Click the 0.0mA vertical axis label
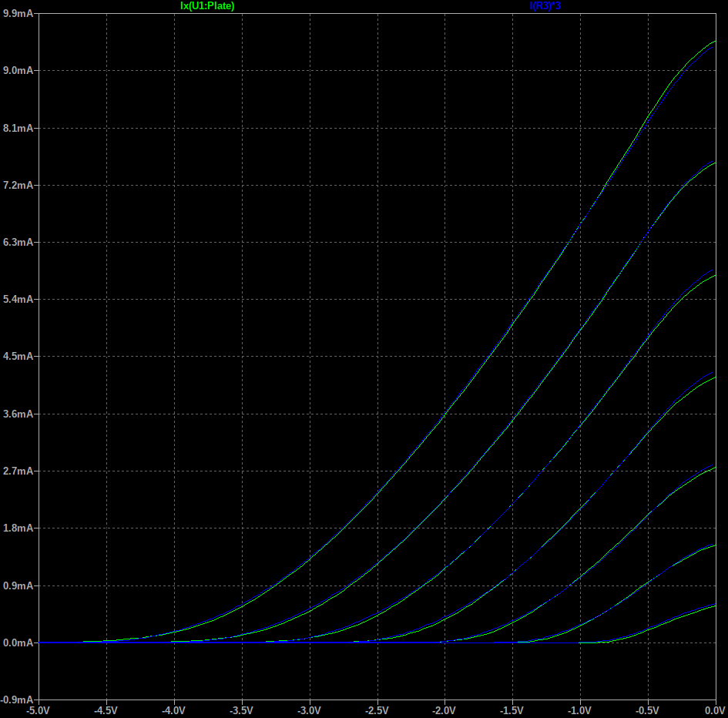Screen dimensions: 728x718 18,643
